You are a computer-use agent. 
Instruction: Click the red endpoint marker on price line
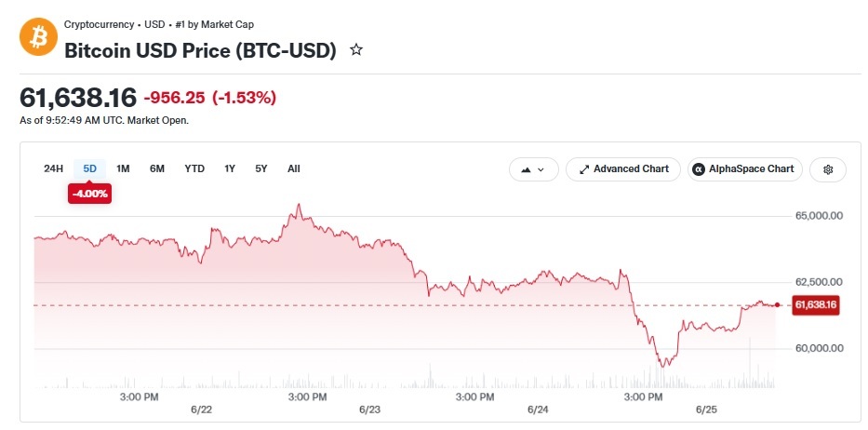777,304
